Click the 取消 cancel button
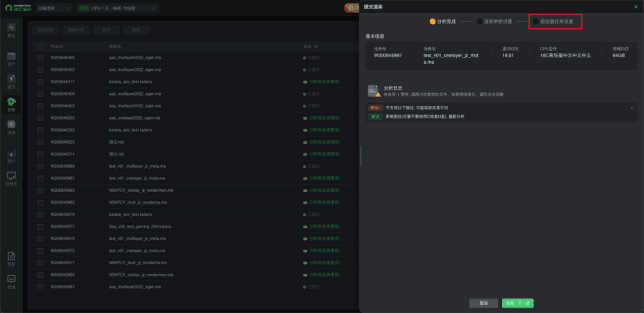Screen dimensions: 644x313 tap(484, 303)
